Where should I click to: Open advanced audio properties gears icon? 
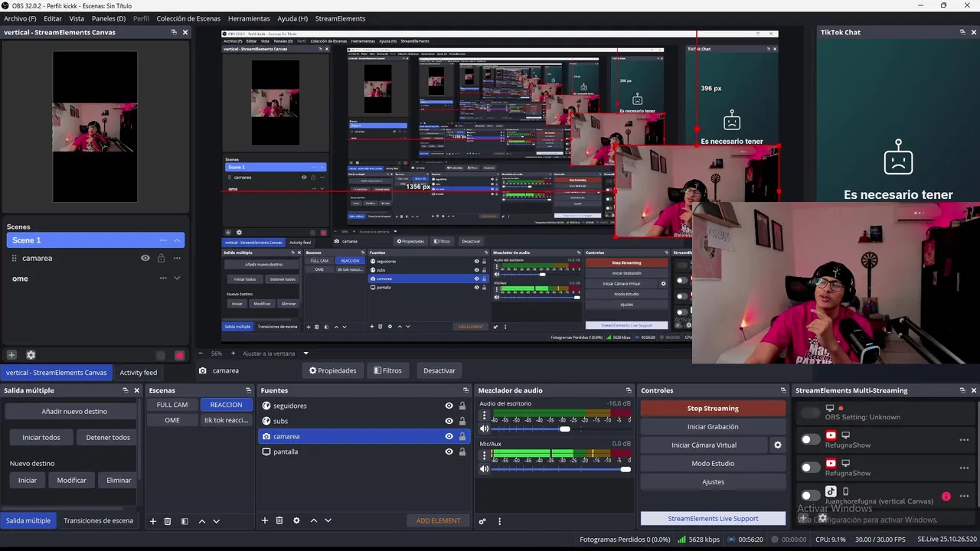click(482, 521)
